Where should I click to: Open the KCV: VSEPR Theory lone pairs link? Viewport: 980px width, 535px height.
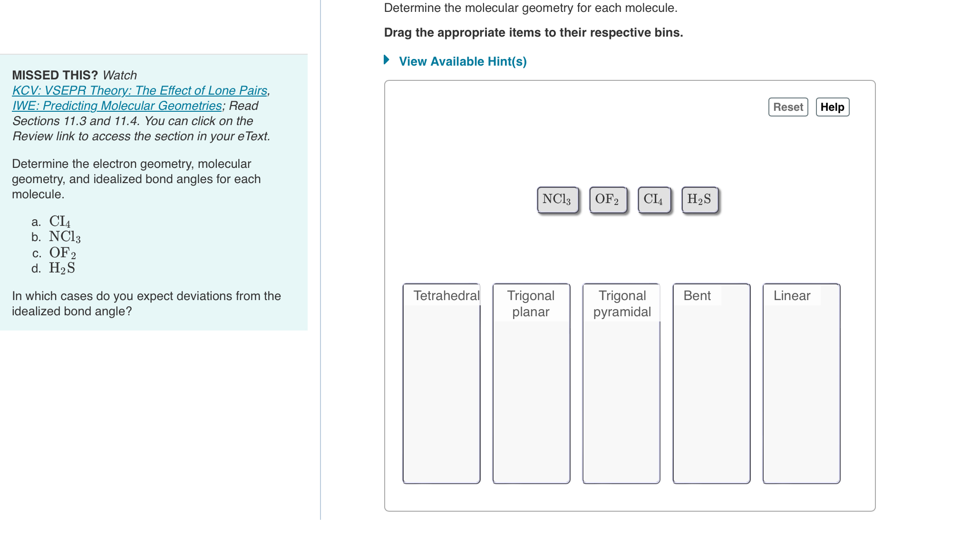[x=138, y=90]
